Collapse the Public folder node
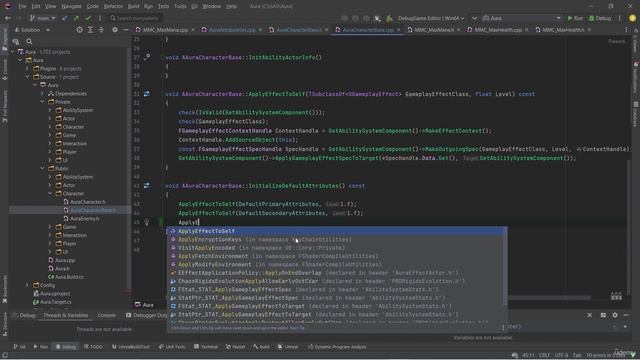Viewport: 640px width, 360px height. tap(42, 168)
